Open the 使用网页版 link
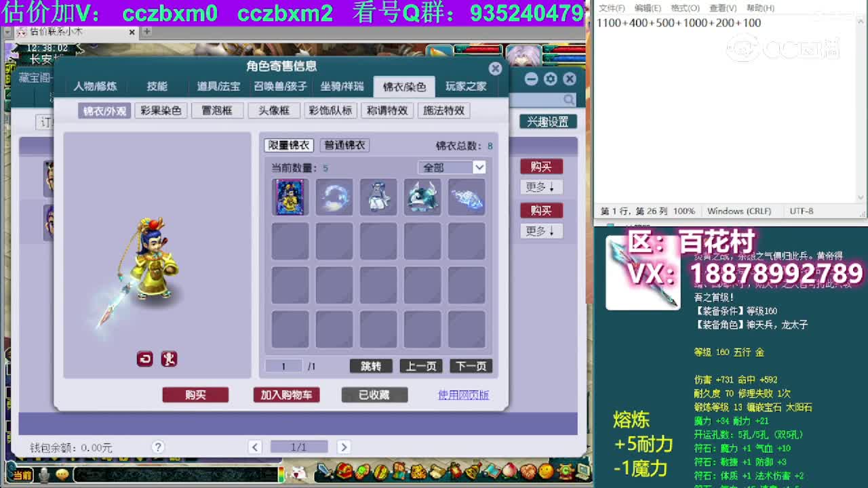Viewport: 868px width, 488px height. coord(463,395)
